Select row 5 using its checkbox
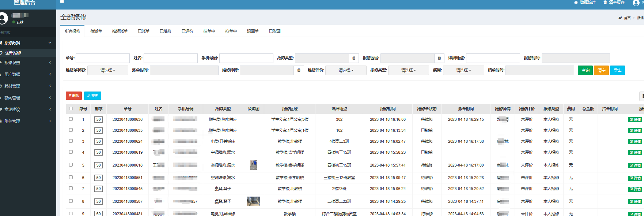This screenshot has height=216, width=644. pos(71,165)
